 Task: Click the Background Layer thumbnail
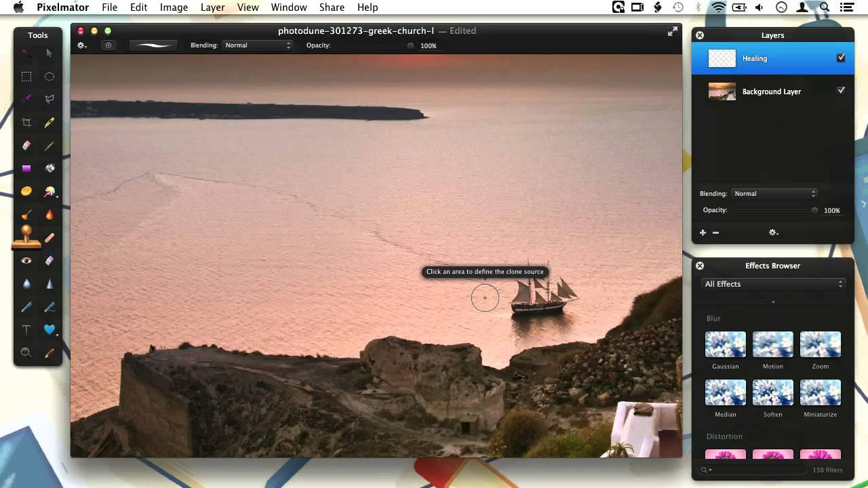[722, 91]
